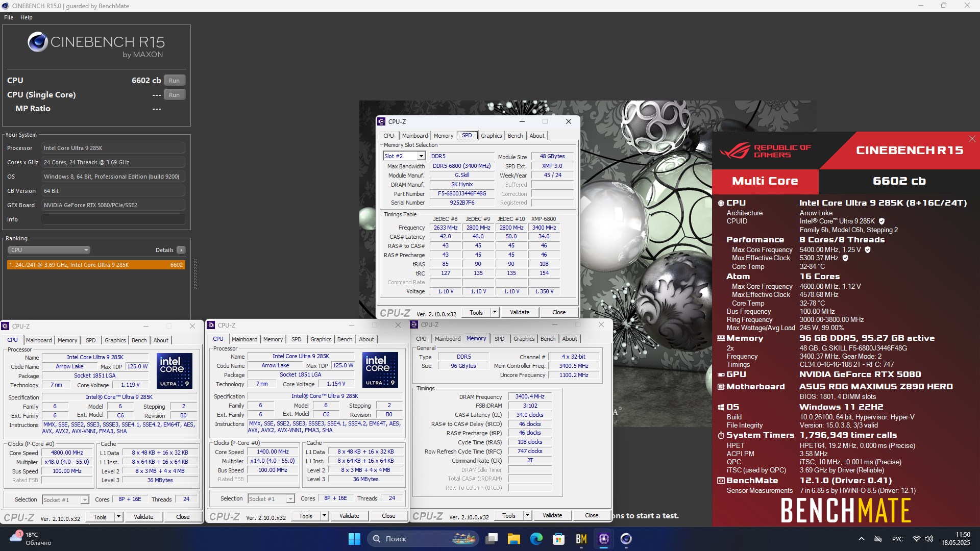Open Tools dropdown arrow in leftmost CPU-Z
Screen dimensions: 980x551
118,517
